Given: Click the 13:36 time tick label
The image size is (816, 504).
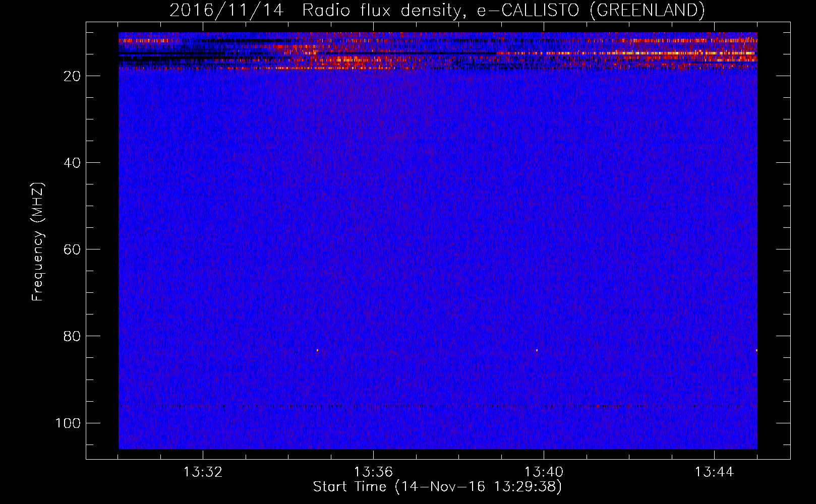Looking at the screenshot, I should point(373,472).
